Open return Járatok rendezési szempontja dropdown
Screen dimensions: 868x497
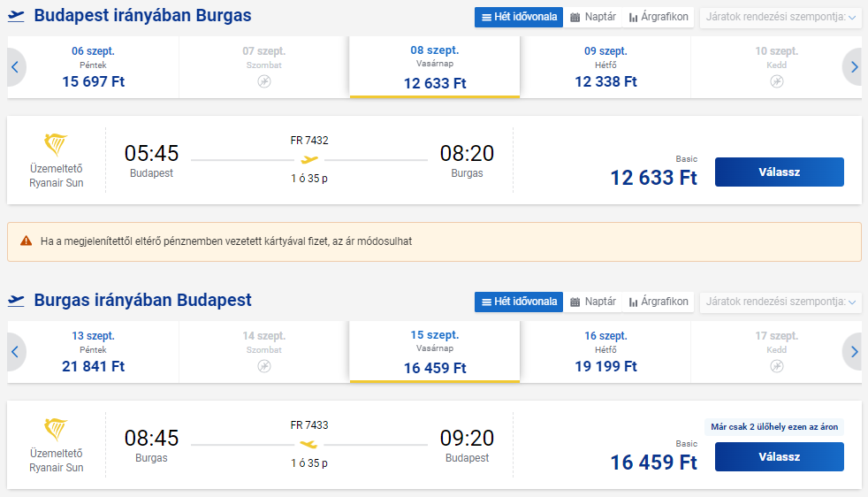coord(780,302)
